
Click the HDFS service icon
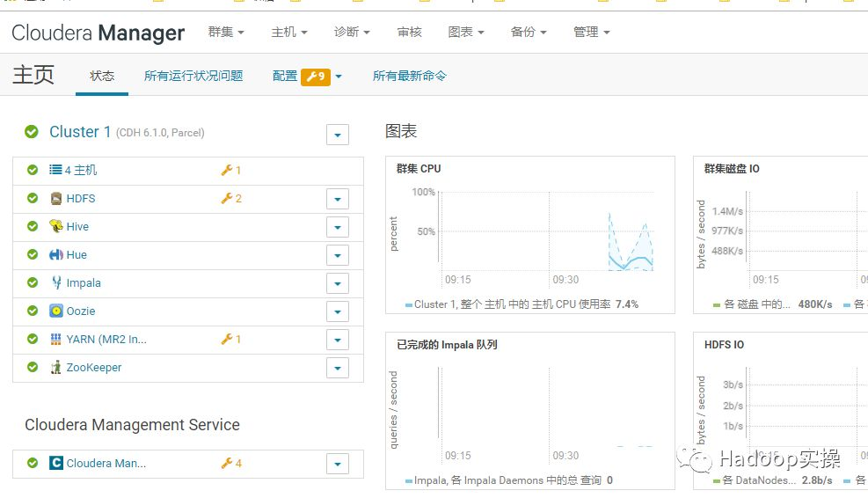pos(56,198)
